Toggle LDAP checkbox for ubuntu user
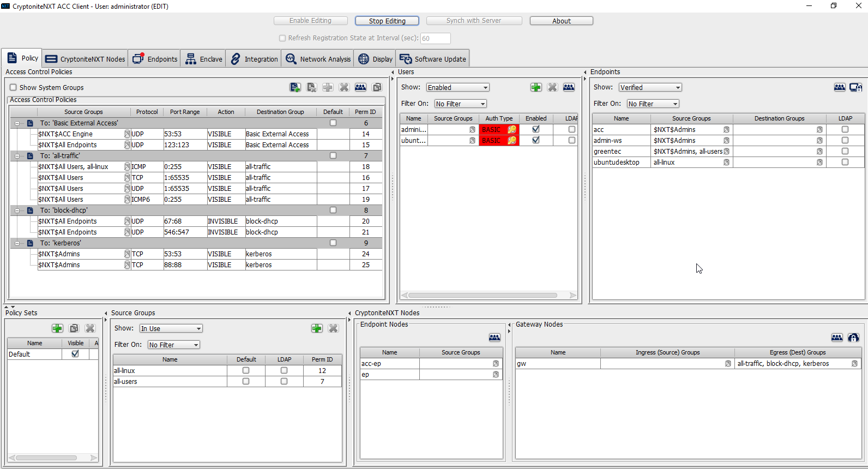 click(x=572, y=141)
